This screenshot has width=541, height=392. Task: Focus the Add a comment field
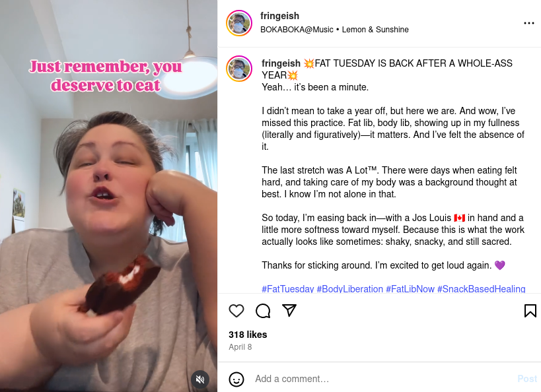[383, 379]
